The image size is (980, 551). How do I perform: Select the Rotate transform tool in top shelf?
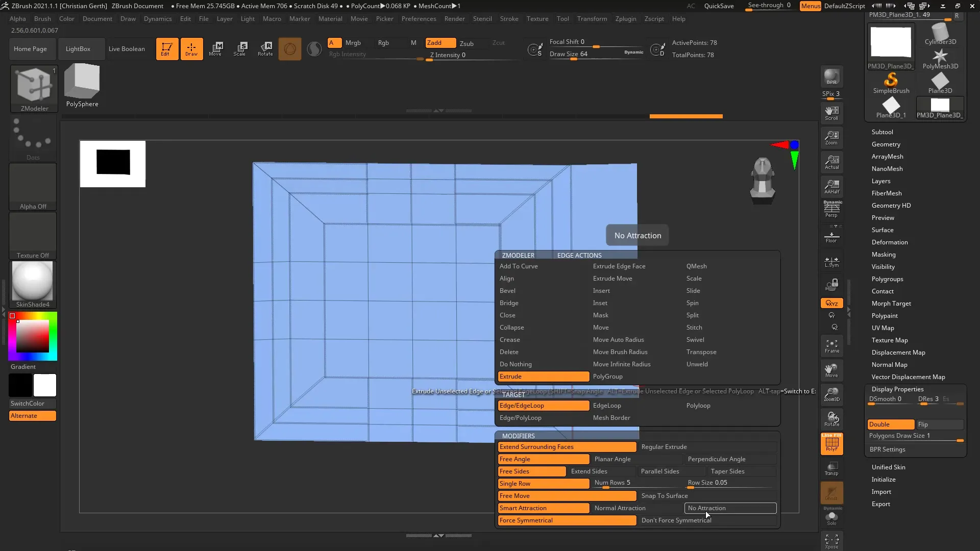[x=265, y=49]
